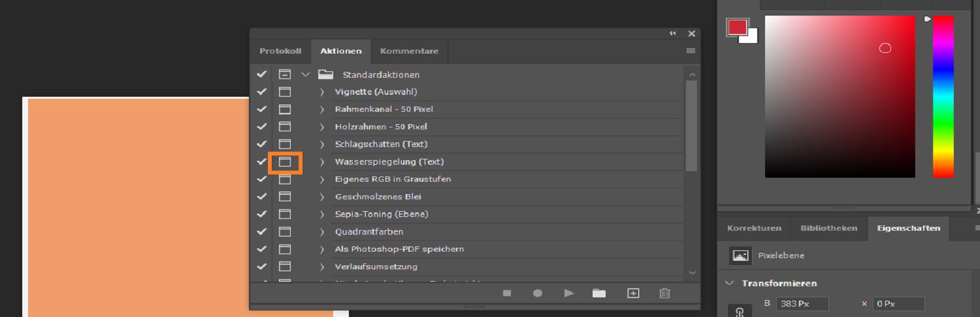Play the selected action
980x317 pixels.
point(569,293)
